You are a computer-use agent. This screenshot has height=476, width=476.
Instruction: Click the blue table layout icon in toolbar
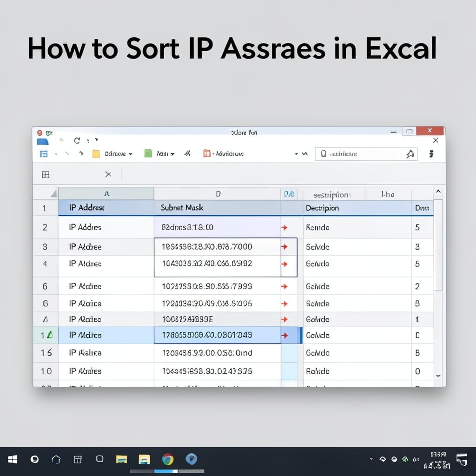point(44,154)
